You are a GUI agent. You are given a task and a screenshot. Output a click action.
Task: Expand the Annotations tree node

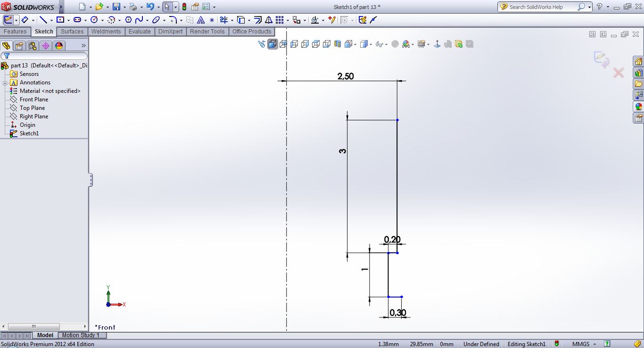[5, 83]
